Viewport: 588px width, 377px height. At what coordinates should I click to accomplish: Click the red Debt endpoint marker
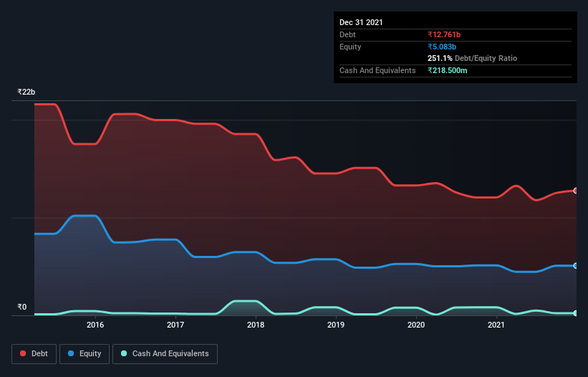coord(576,191)
